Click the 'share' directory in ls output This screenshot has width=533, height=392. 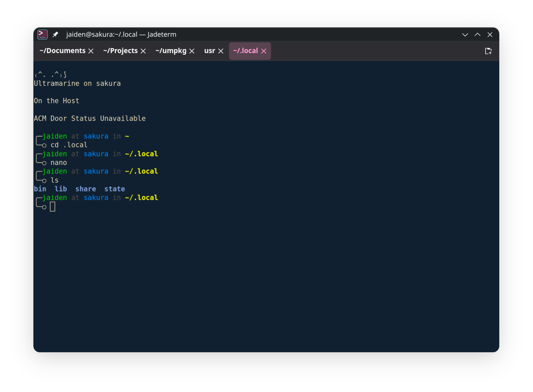coord(86,189)
